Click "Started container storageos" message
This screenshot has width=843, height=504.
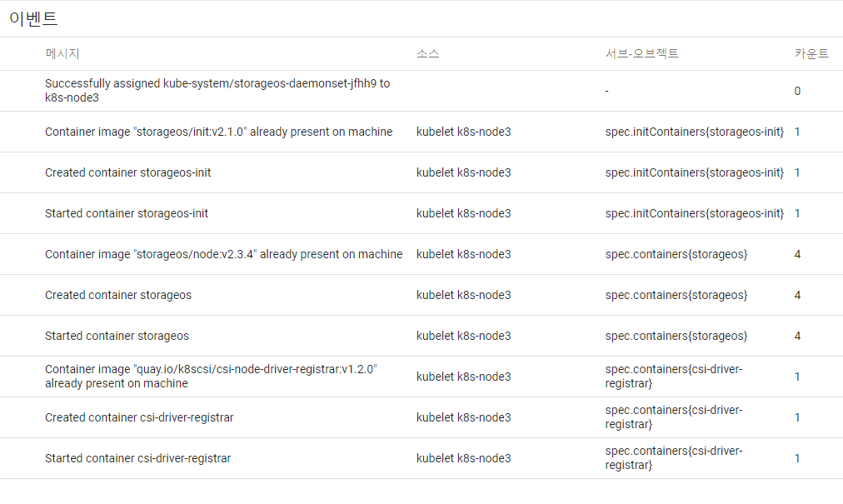tap(117, 336)
